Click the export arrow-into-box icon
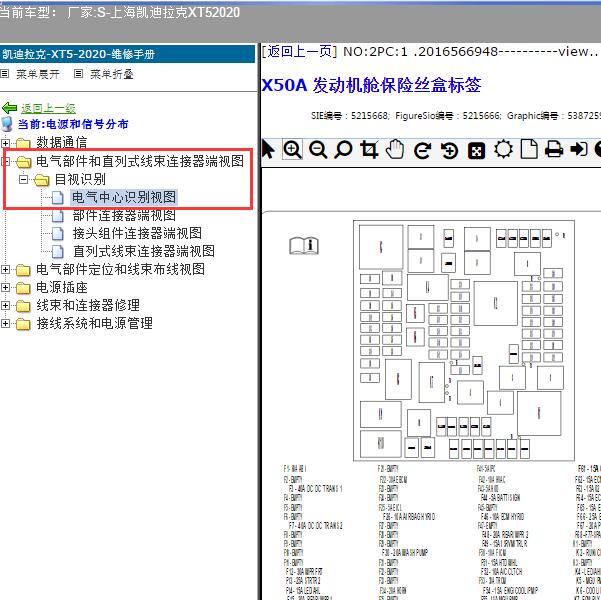The width and height of the screenshot is (601, 600). click(579, 149)
